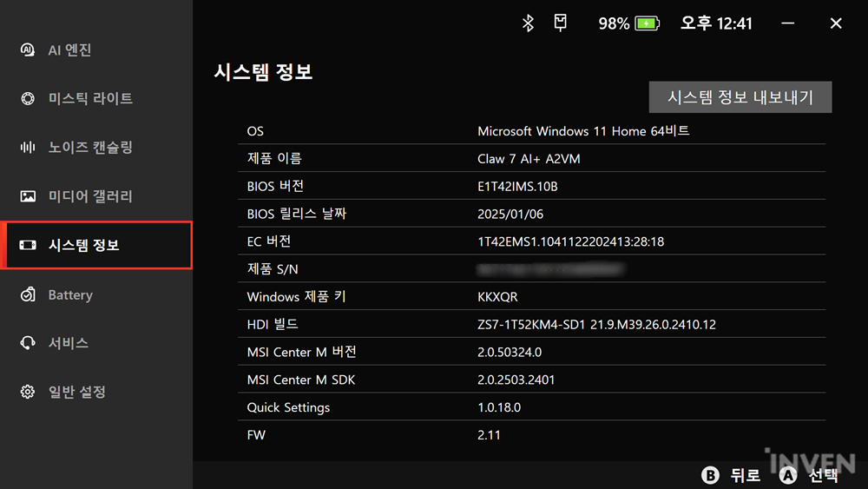Screen dimensions: 868x489
Task: Click the FW row label
Action: tap(256, 435)
